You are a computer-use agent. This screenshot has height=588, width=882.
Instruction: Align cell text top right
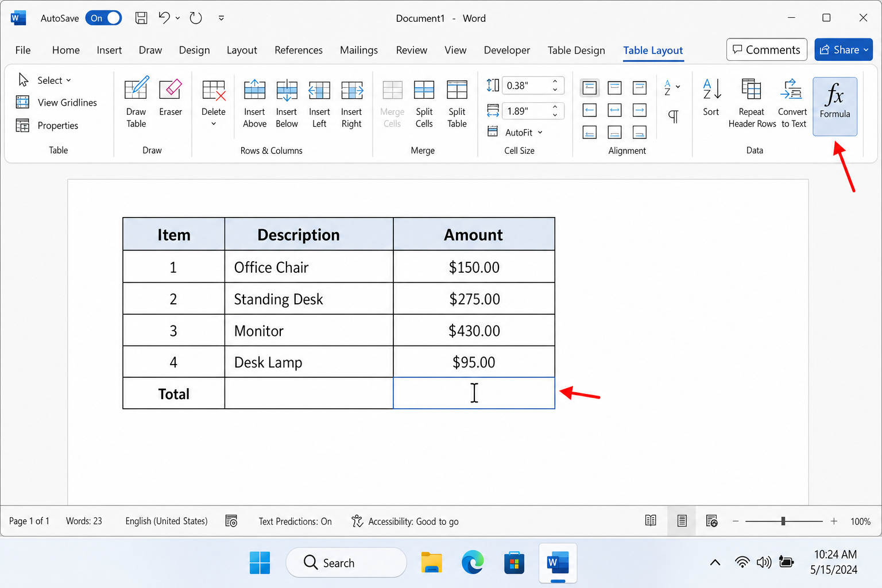click(640, 88)
